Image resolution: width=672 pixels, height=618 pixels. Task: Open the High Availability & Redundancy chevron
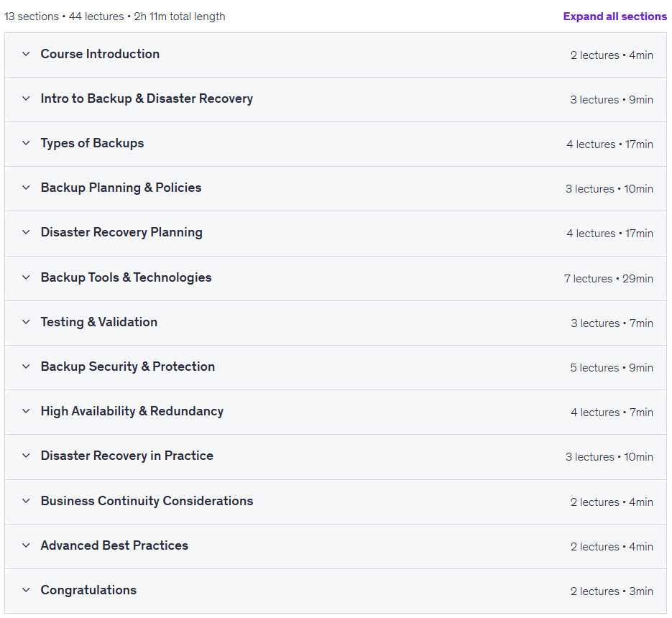coord(26,411)
